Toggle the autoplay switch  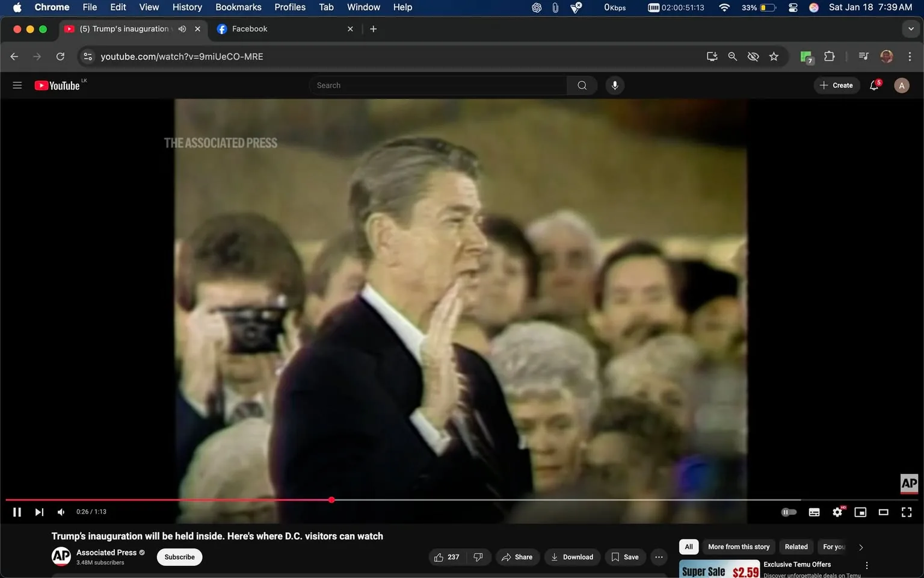[x=789, y=512]
